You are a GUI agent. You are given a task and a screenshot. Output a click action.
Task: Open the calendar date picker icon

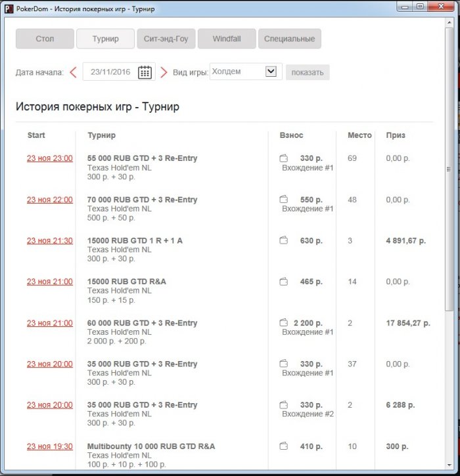[x=145, y=72]
